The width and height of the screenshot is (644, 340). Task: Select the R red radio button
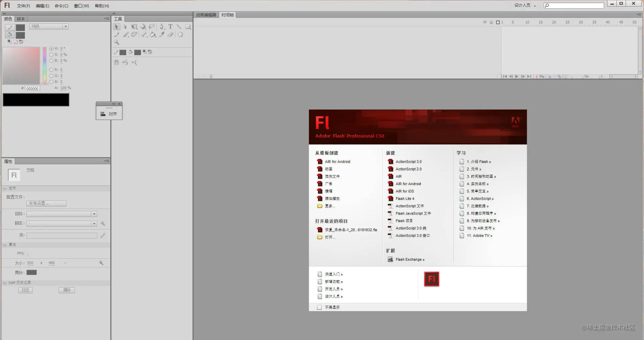click(52, 70)
